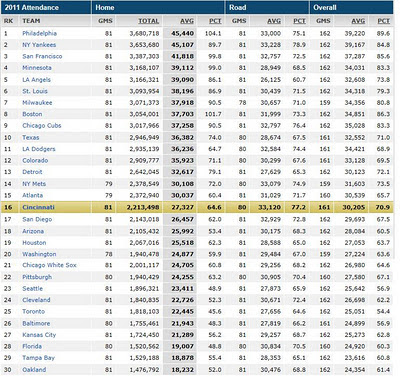Click the Home section header
The width and height of the screenshot is (400, 377).
(105, 7)
